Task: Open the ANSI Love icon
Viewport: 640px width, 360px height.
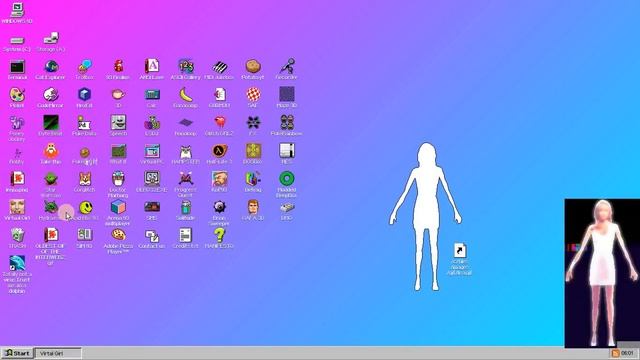Action: 152,66
